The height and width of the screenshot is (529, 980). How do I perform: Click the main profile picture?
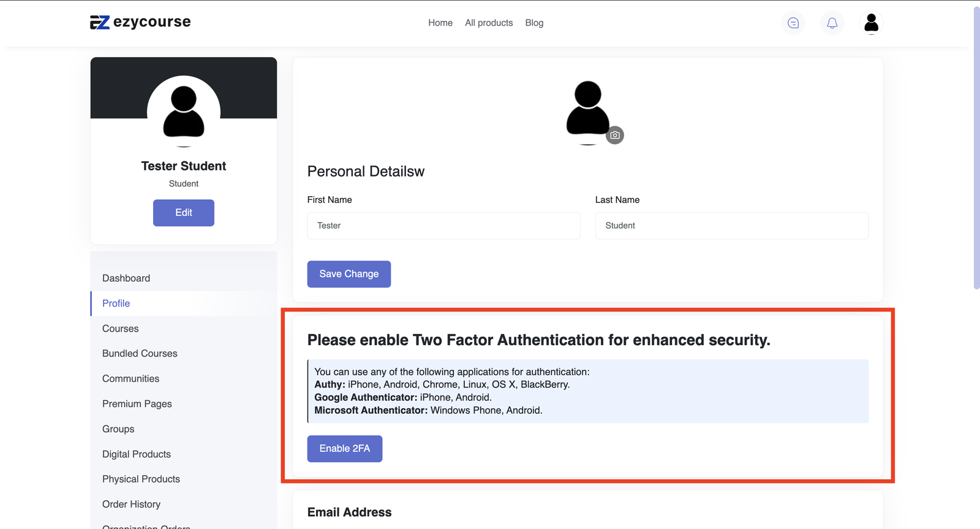[588, 110]
